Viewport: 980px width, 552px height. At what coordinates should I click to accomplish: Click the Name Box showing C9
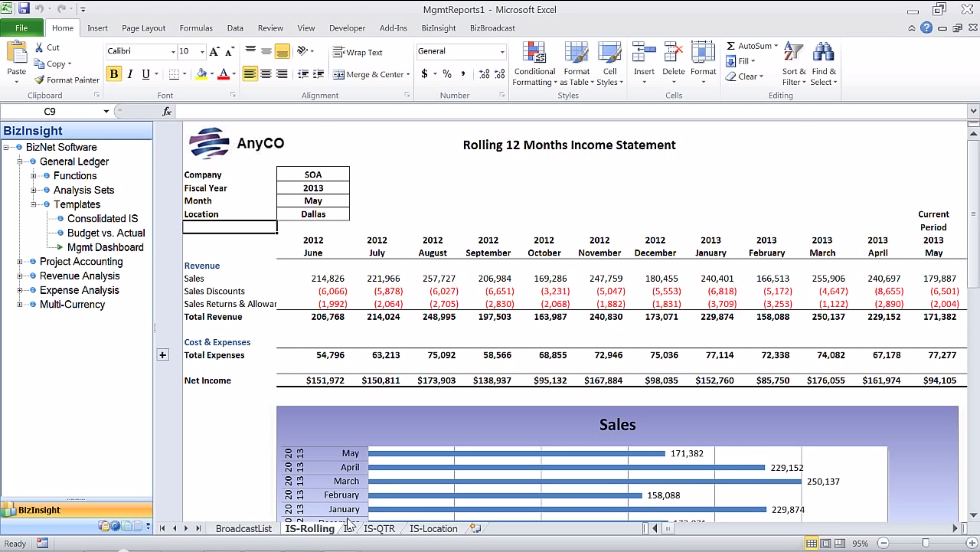(50, 112)
